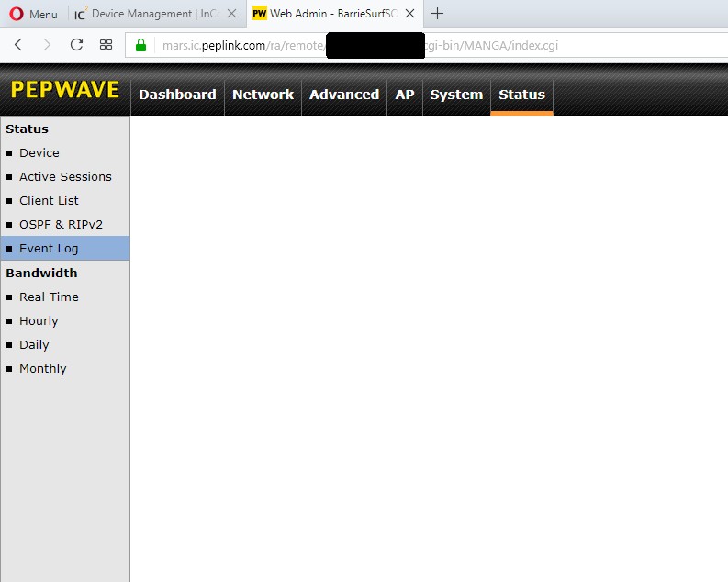Click the Pepwave logo

click(65, 90)
